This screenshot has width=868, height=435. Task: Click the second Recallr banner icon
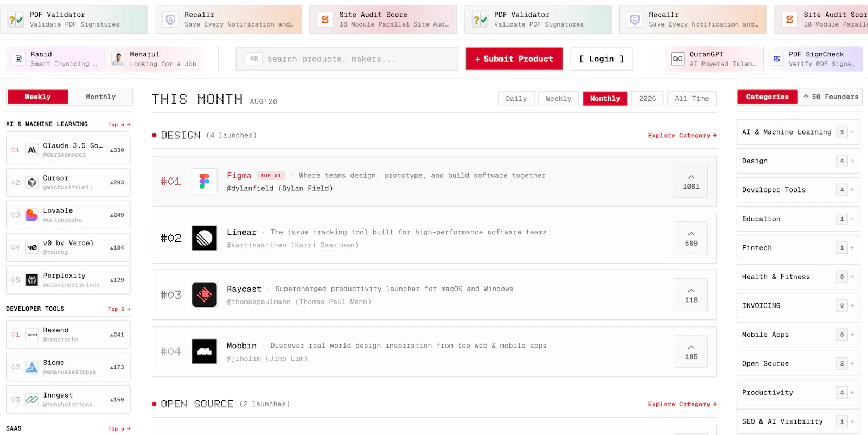coord(635,20)
